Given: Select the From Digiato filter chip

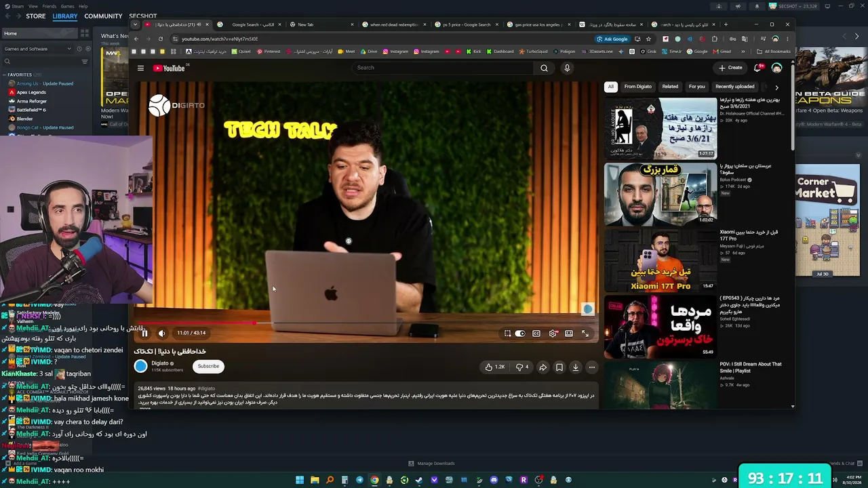Looking at the screenshot, I should [637, 87].
